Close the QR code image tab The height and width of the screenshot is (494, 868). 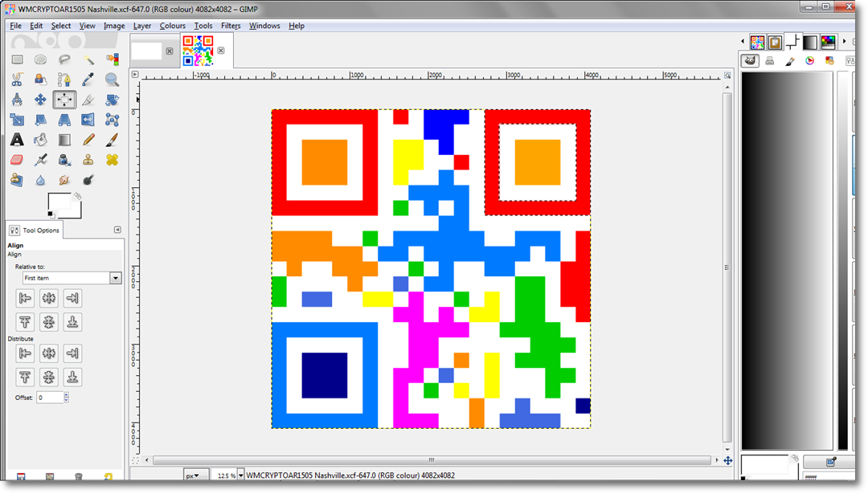click(221, 51)
